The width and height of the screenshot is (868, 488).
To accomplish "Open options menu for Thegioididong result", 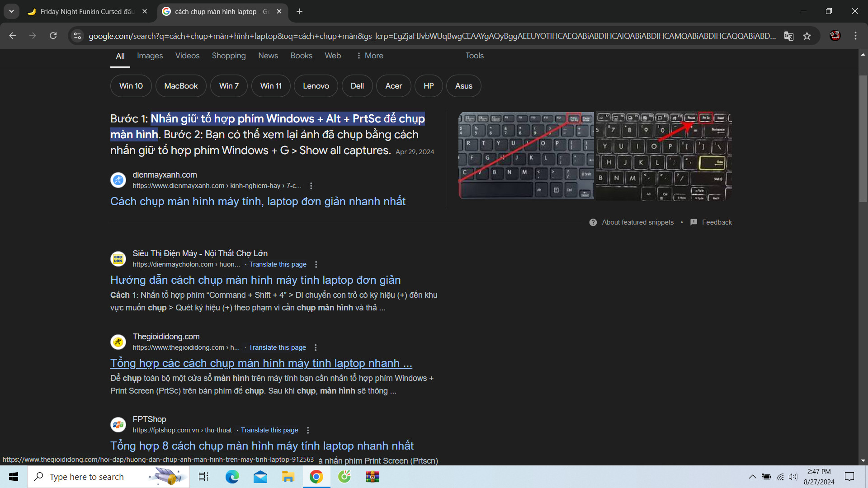I will (316, 347).
